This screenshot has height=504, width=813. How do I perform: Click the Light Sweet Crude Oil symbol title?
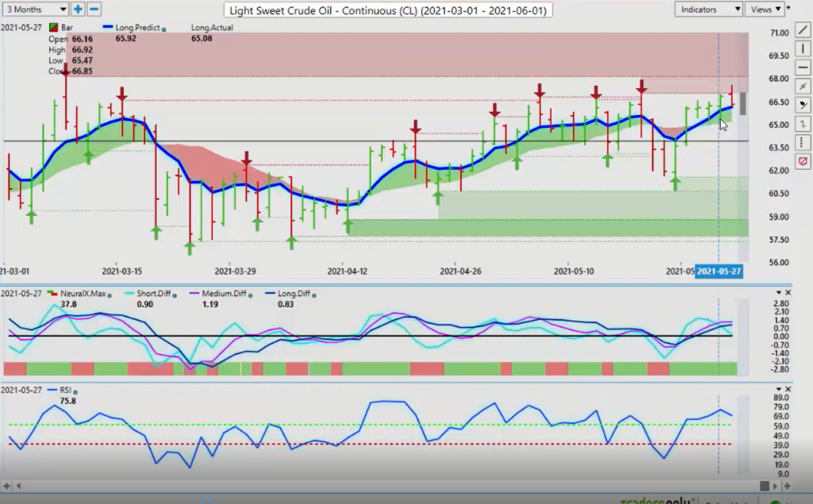coord(389,10)
